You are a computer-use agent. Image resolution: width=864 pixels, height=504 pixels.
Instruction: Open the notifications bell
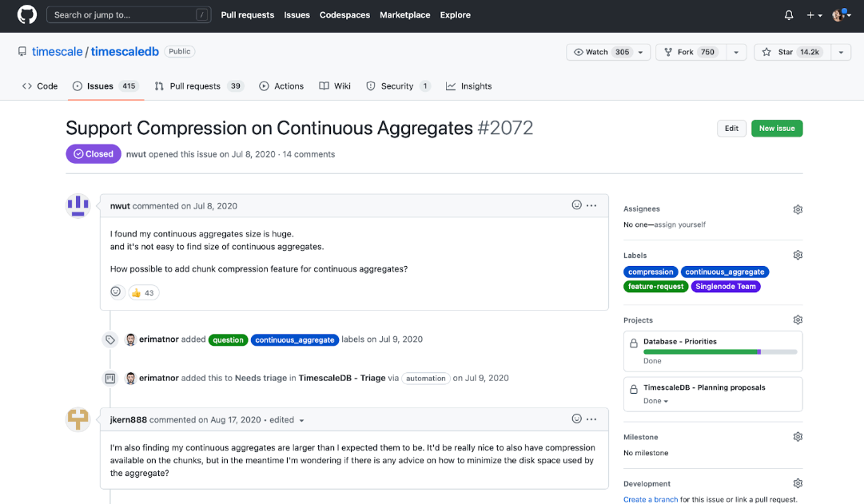pyautogui.click(x=789, y=15)
